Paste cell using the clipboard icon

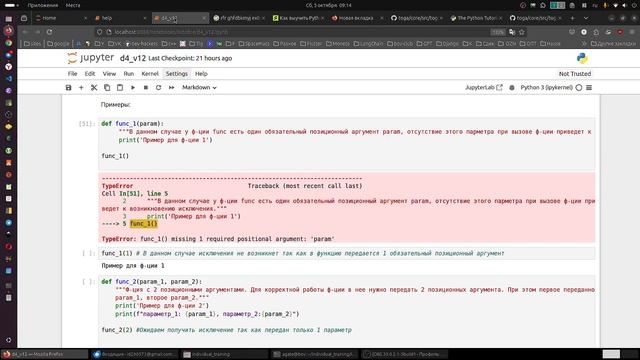coord(120,87)
